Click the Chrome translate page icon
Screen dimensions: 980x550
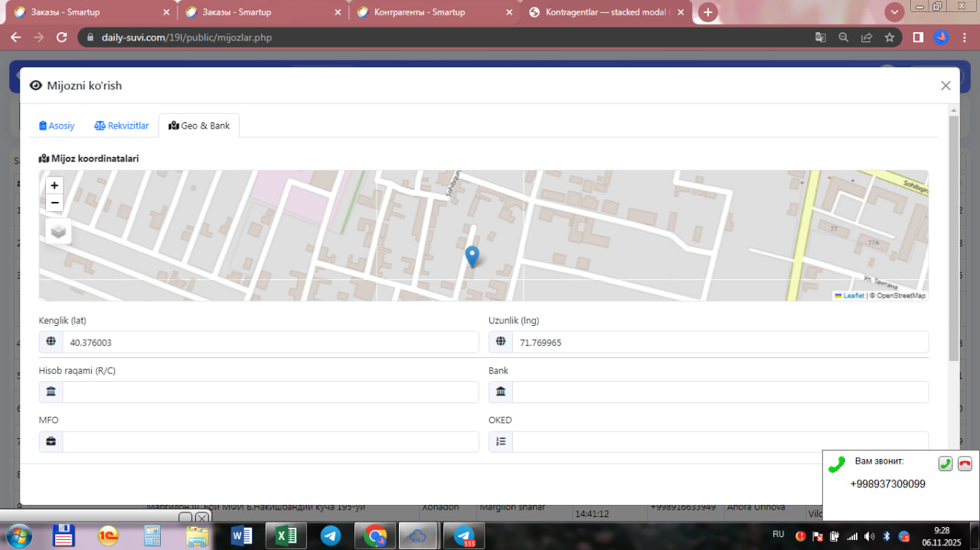[x=820, y=37]
